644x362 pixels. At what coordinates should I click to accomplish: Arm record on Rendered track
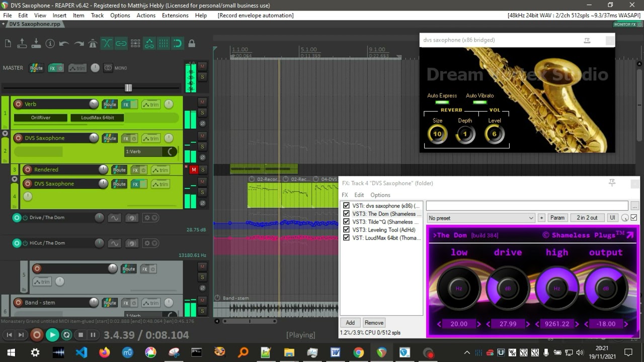click(28, 170)
